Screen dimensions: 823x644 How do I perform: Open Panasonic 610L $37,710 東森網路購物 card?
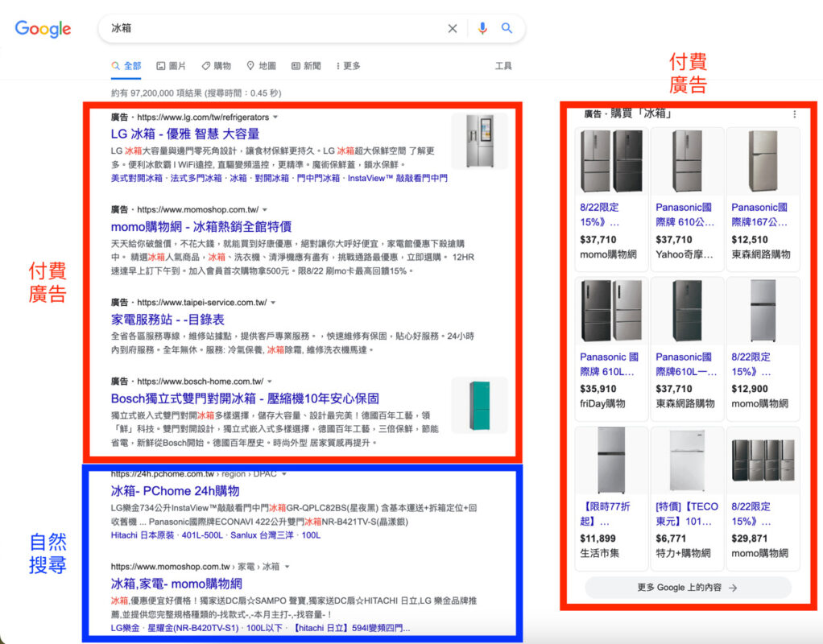click(687, 349)
